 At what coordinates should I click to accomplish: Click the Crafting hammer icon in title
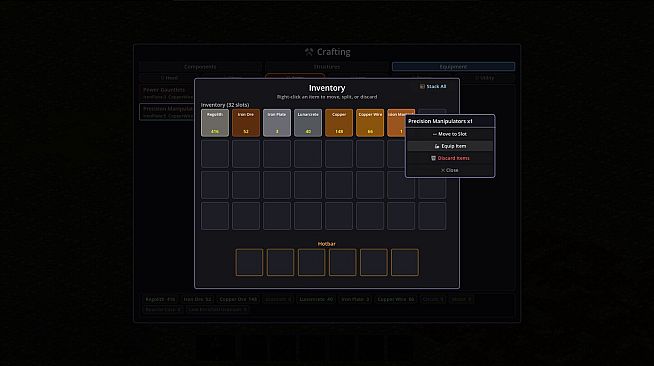(309, 52)
